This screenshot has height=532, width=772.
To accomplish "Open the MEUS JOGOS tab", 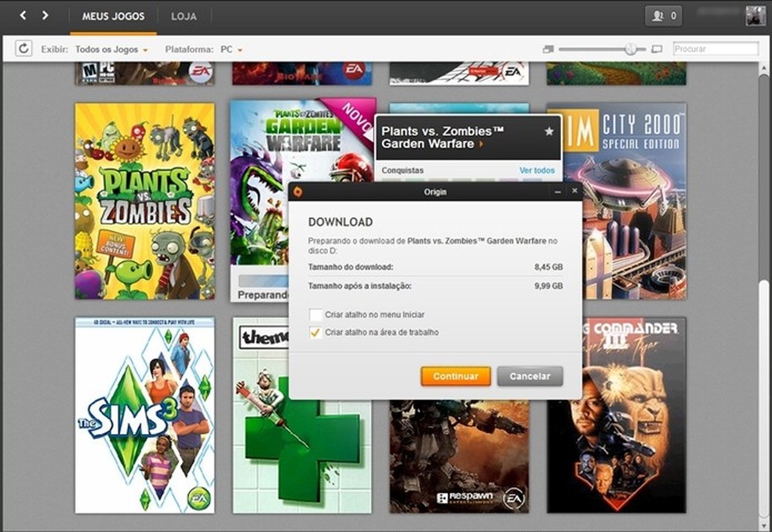I will [113, 16].
